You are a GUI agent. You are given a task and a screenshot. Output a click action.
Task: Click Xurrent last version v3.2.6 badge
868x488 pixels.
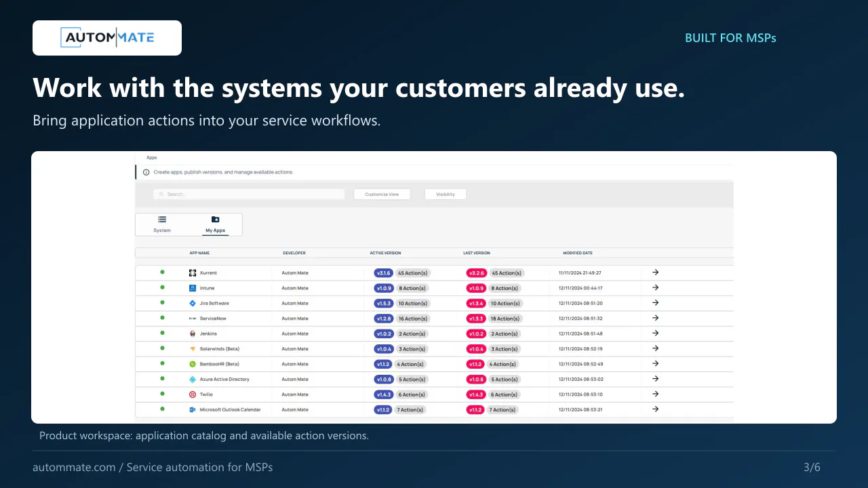[x=476, y=273]
